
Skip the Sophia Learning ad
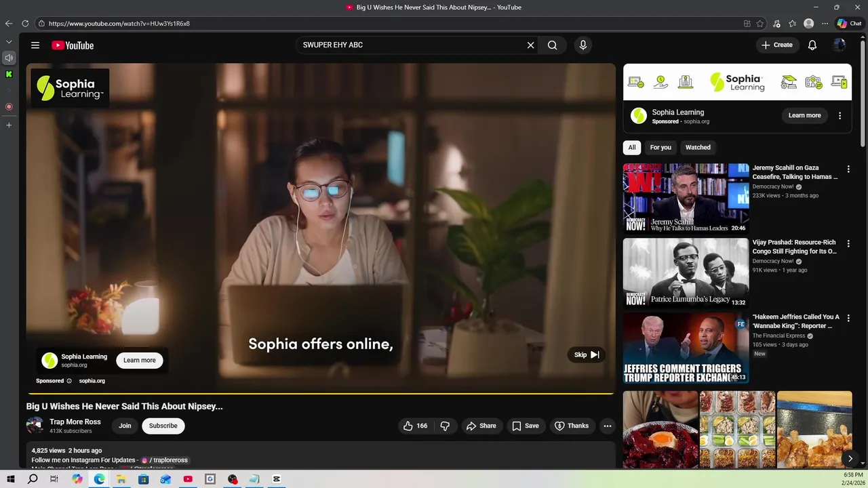click(587, 354)
